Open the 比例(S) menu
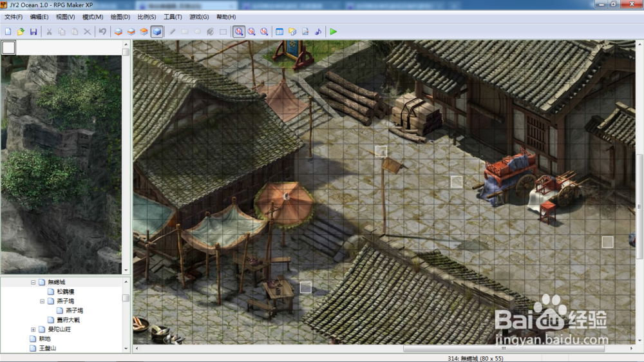The image size is (644, 362). (x=147, y=17)
